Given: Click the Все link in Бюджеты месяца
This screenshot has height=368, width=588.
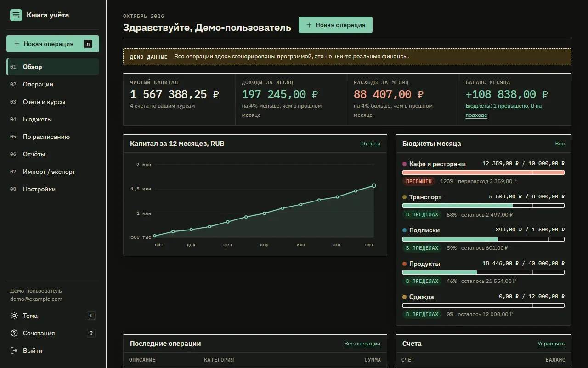Looking at the screenshot, I should pos(560,144).
